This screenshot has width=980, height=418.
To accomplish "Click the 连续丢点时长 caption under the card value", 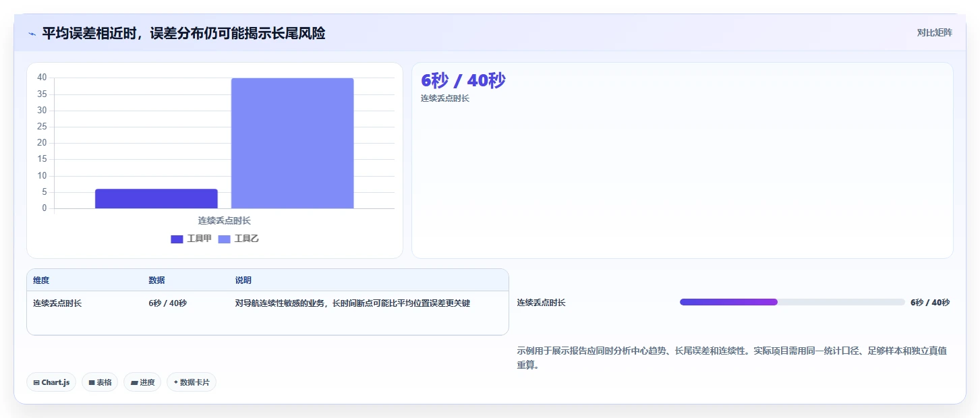I will click(445, 98).
